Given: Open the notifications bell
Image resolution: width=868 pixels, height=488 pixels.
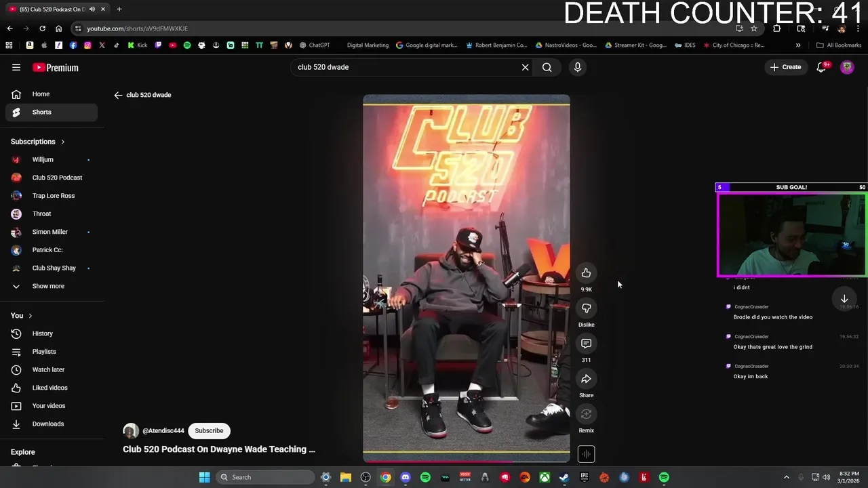Looking at the screenshot, I should click(x=821, y=67).
